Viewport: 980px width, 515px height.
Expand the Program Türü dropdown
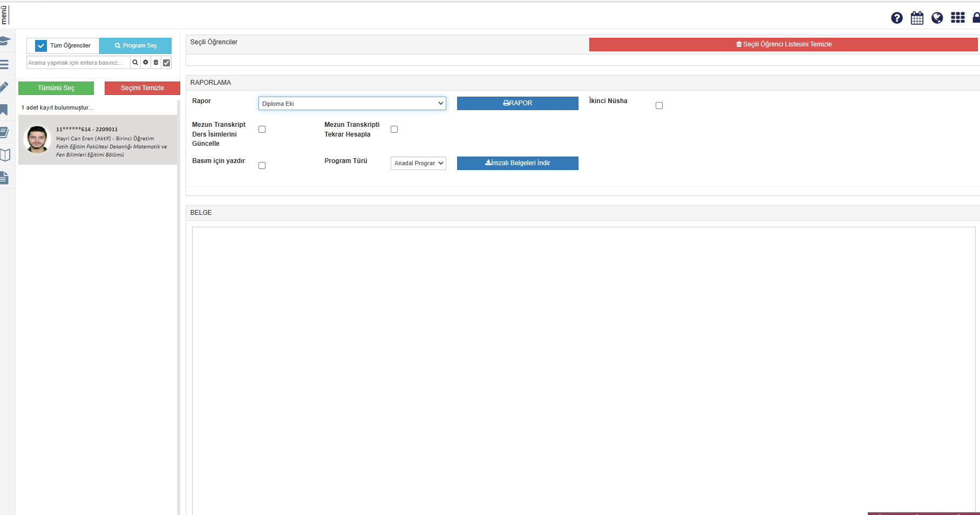point(418,163)
